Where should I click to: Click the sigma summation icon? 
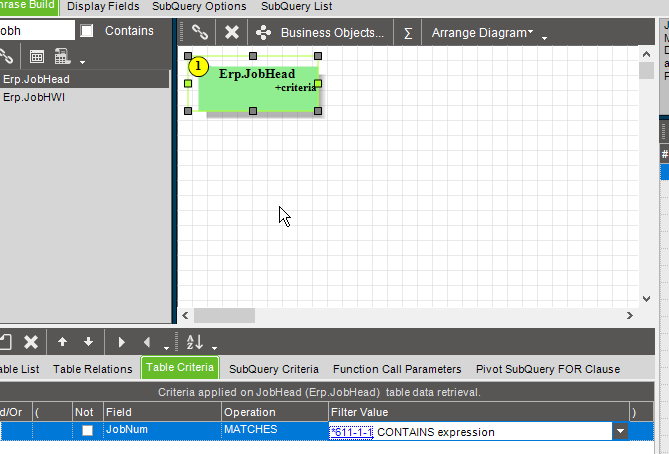coord(408,33)
